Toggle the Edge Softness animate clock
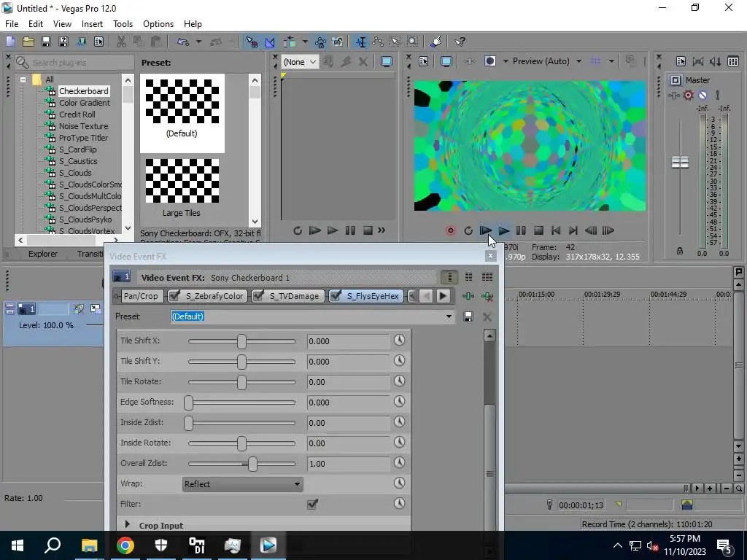747x560 pixels. point(399,402)
